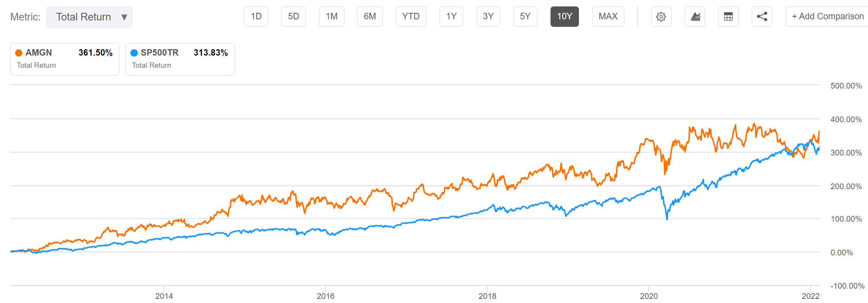Click the 2018 x-axis label
The image size is (868, 303).
pyautogui.click(x=487, y=296)
